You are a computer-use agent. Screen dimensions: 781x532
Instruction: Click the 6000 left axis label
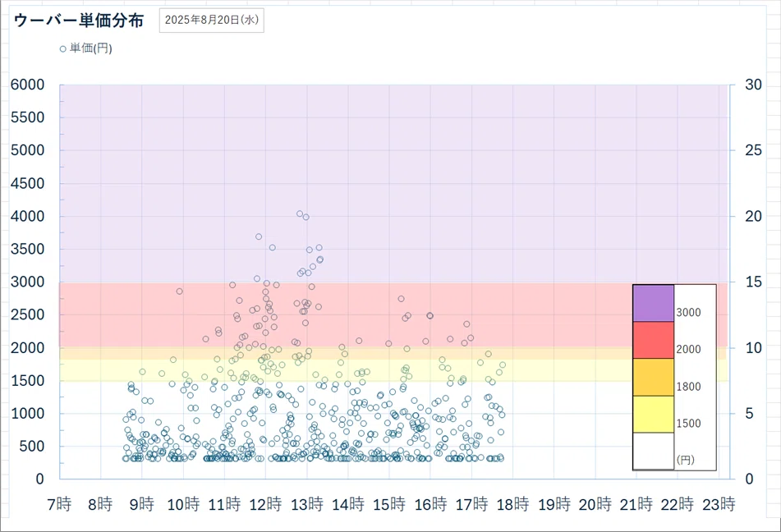[x=27, y=85]
